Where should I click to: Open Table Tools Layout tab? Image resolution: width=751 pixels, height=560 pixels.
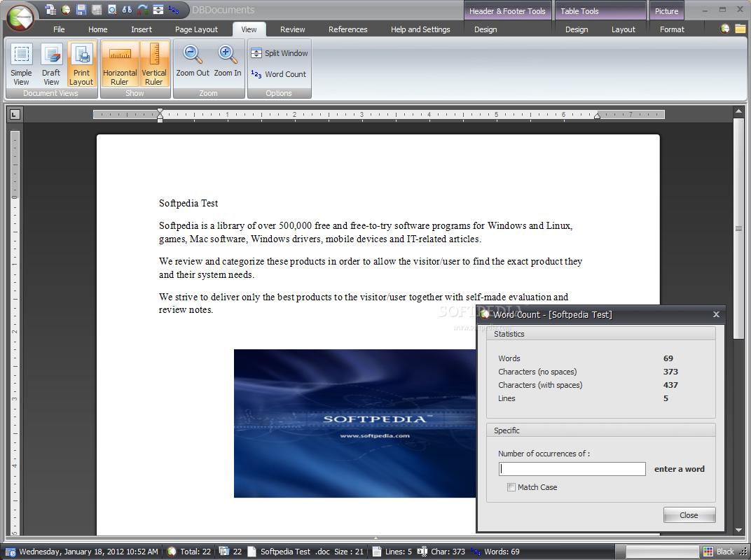[623, 29]
